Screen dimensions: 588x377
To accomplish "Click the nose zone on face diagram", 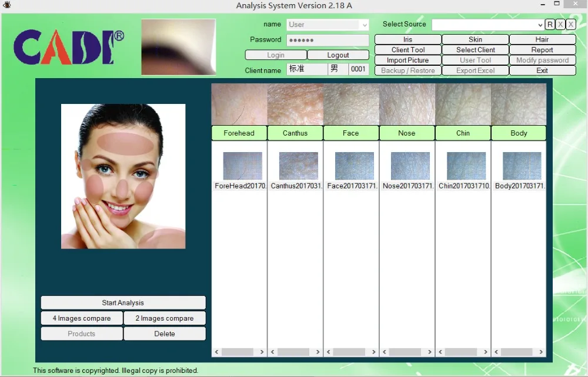I will tap(122, 189).
